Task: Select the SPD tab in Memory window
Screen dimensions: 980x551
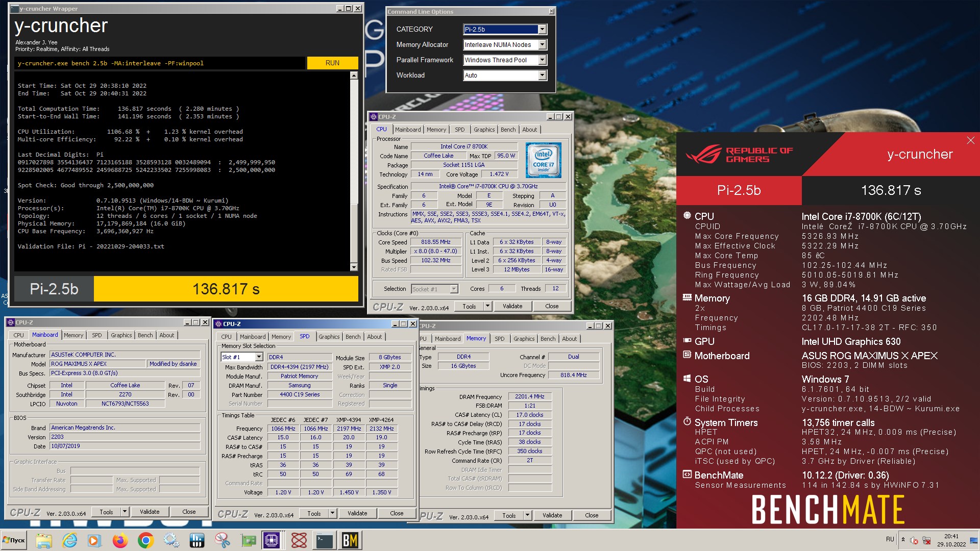Action: click(x=499, y=339)
